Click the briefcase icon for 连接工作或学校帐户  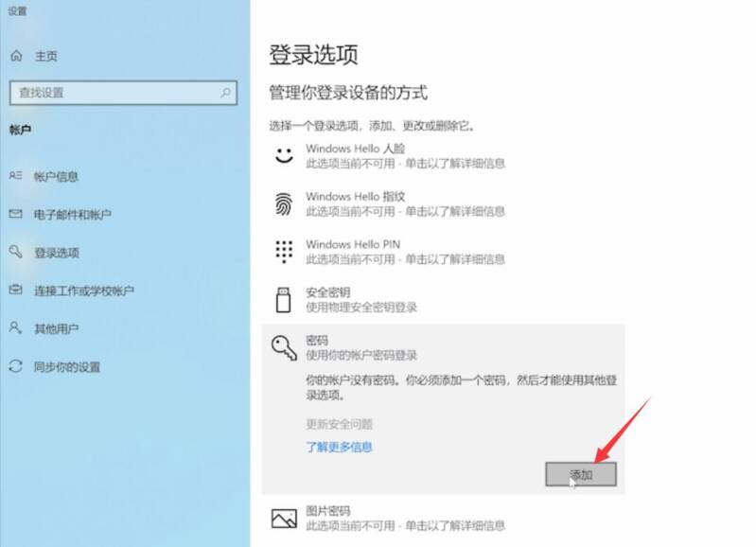(15, 290)
